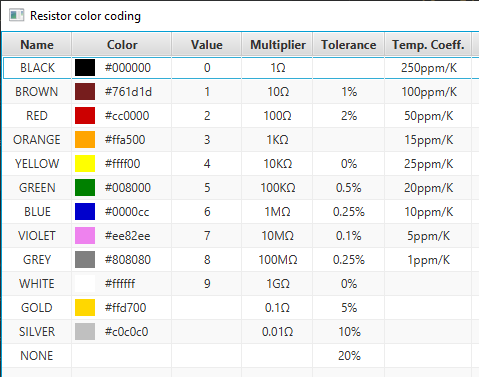This screenshot has height=377, width=479.
Task: Sort by the Name column header
Action: point(37,44)
